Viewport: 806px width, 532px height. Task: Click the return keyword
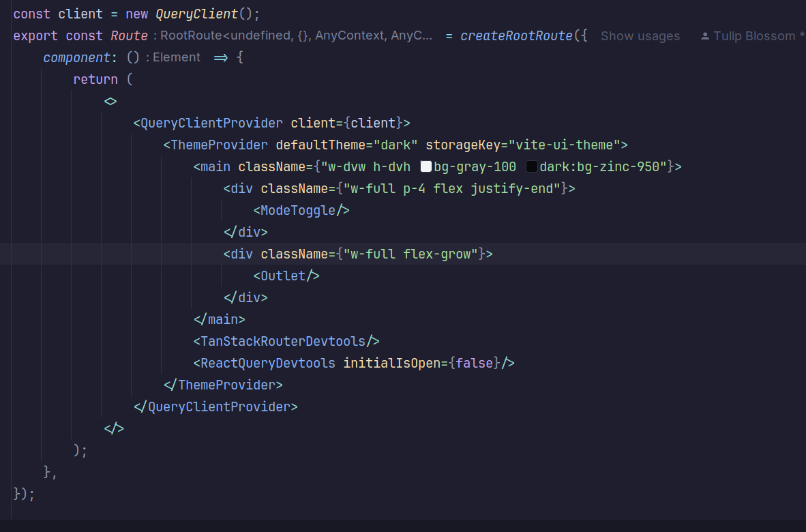pyautogui.click(x=95, y=79)
